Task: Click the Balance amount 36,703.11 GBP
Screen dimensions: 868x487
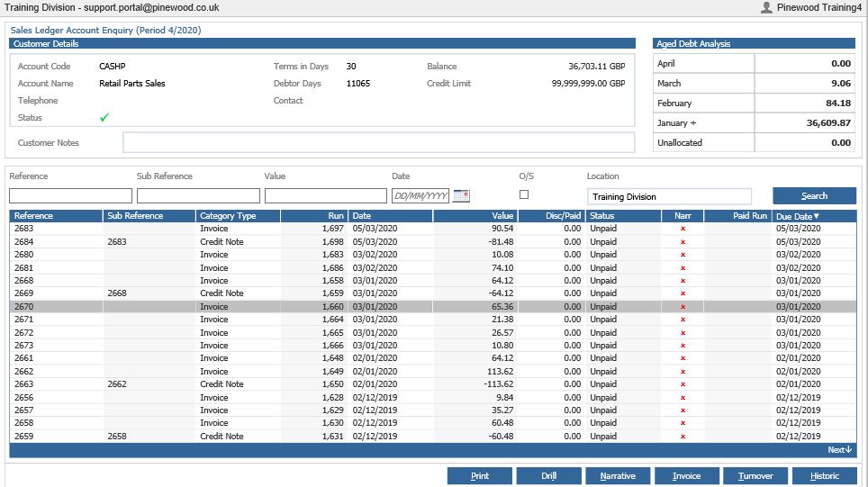Action: click(596, 66)
